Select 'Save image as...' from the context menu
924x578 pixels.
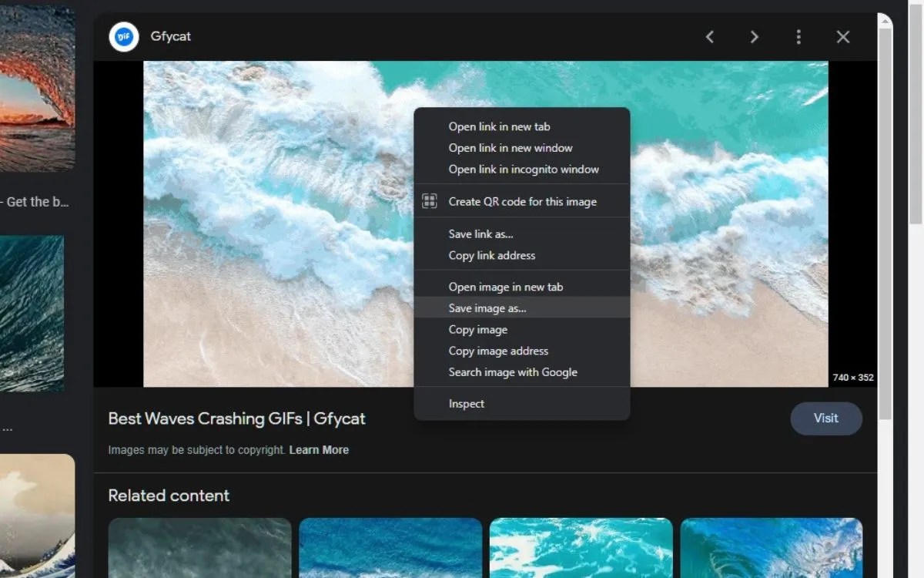[487, 307]
